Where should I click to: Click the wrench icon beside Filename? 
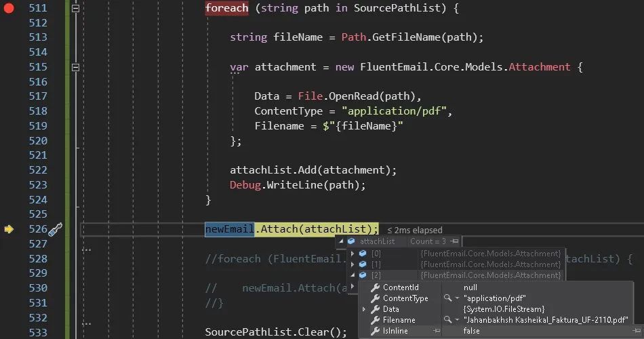coord(375,320)
